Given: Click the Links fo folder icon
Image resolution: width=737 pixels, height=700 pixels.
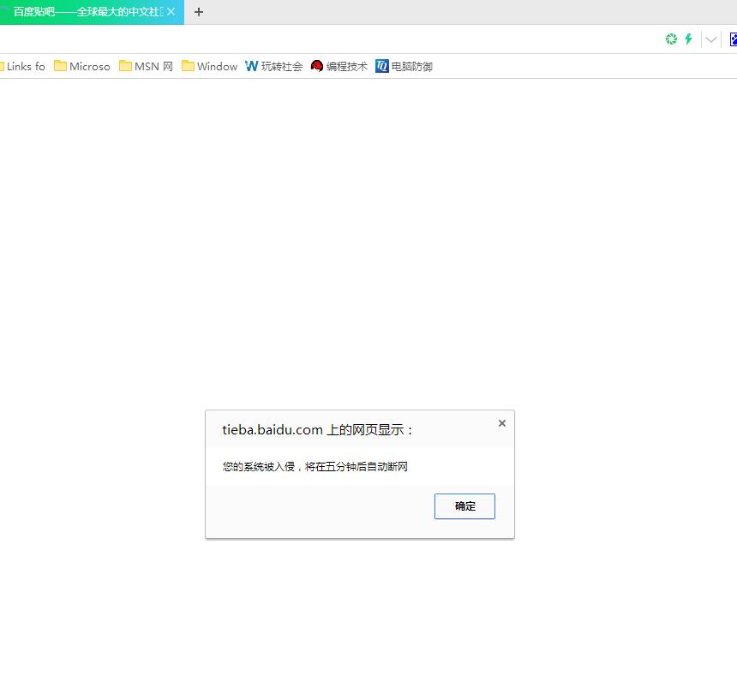Looking at the screenshot, I should 3,66.
